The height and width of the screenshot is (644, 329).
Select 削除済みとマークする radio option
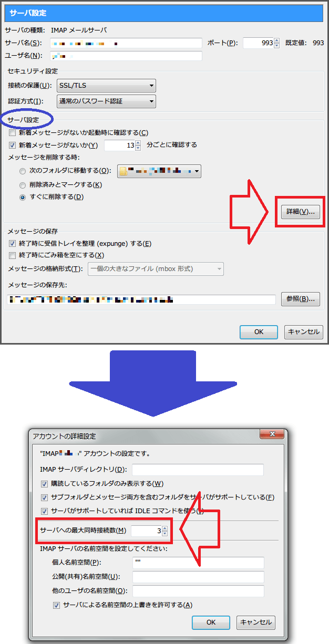click(x=23, y=185)
